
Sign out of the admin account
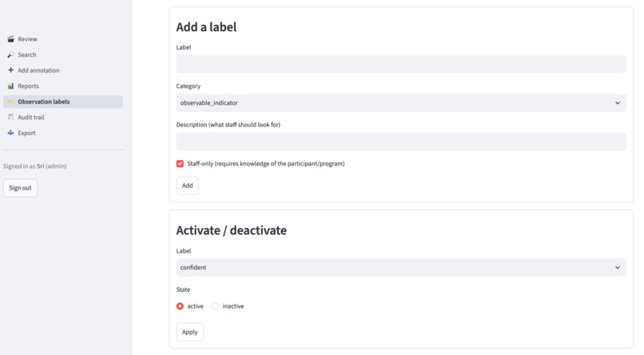tap(20, 188)
